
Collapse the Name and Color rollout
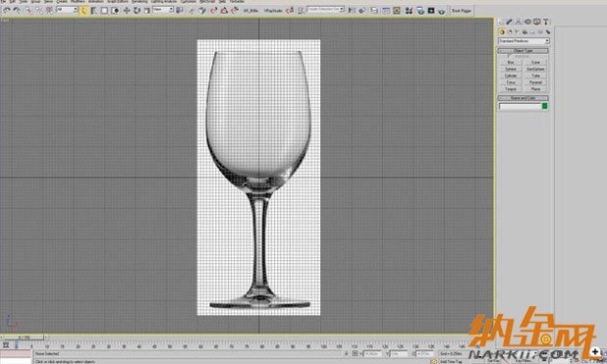523,98
